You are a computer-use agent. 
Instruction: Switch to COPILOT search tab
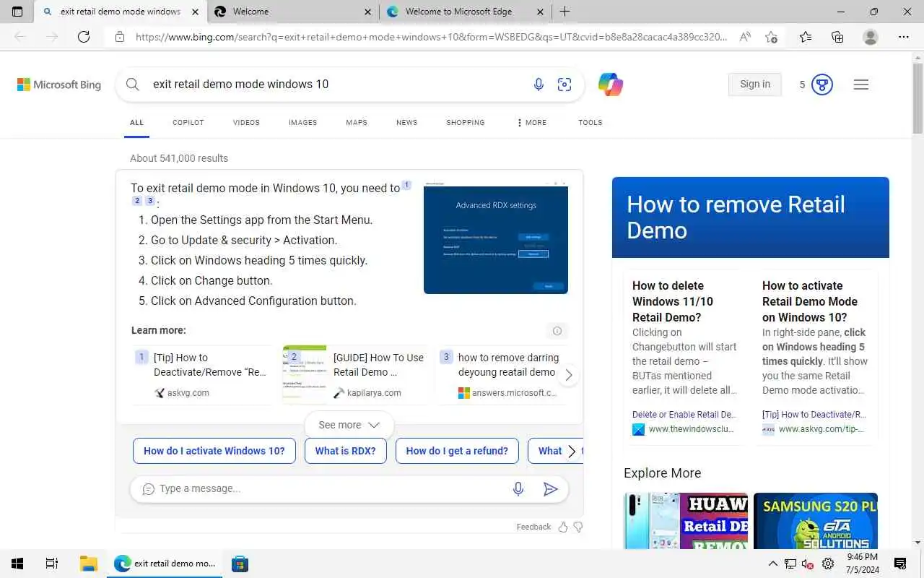188,123
